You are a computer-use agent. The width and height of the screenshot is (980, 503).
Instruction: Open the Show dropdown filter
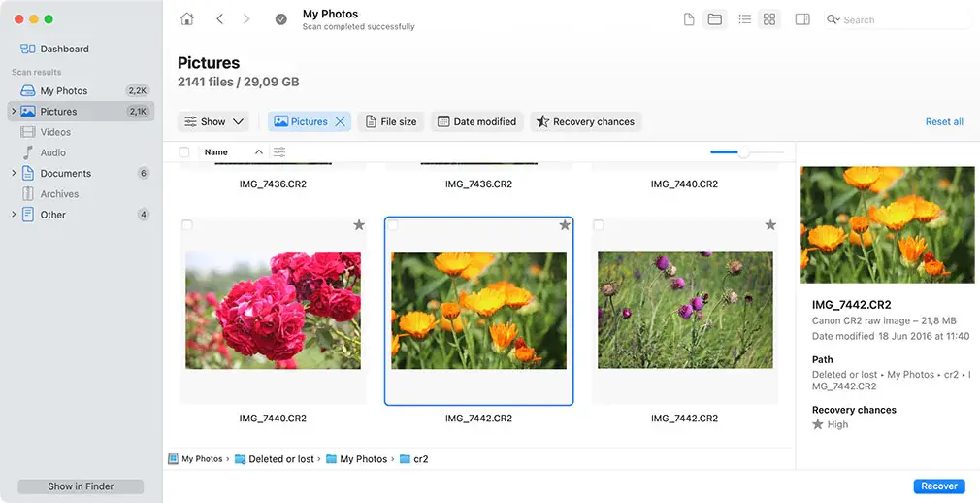click(214, 122)
